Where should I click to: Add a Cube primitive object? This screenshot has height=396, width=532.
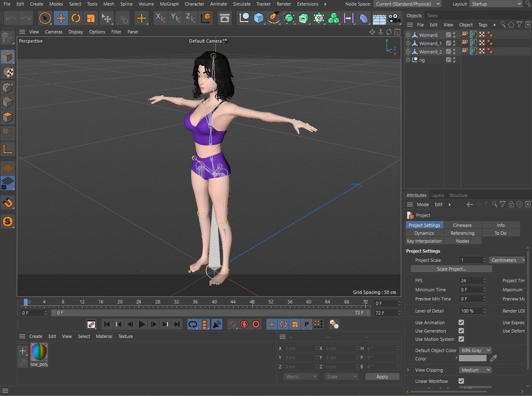coord(259,18)
